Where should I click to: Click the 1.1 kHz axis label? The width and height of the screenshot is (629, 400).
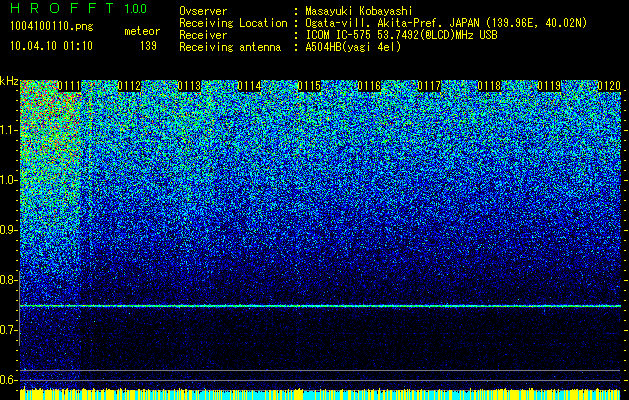pyautogui.click(x=8, y=130)
